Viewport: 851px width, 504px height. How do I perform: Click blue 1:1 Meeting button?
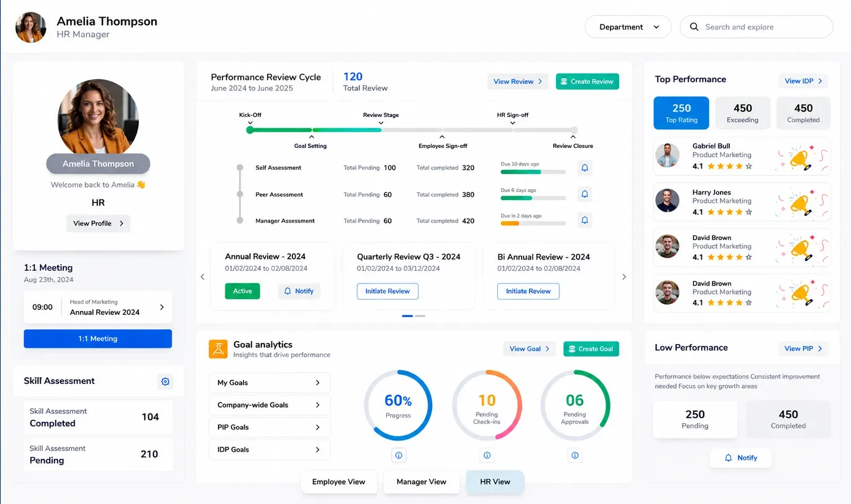click(x=98, y=339)
